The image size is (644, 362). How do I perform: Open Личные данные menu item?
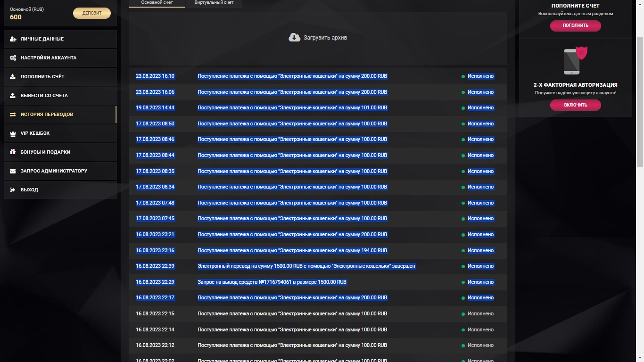pos(60,39)
